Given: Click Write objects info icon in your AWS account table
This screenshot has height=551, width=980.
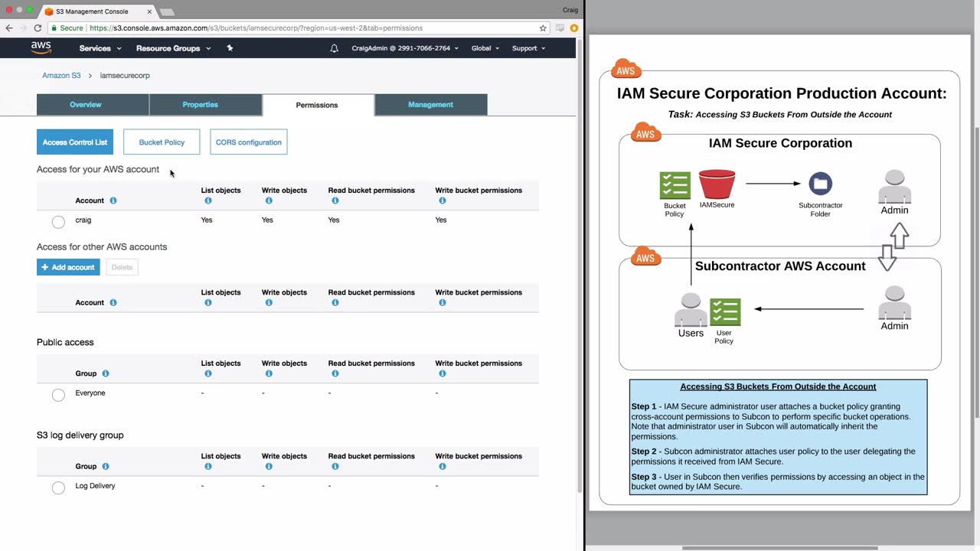Looking at the screenshot, I should (269, 201).
